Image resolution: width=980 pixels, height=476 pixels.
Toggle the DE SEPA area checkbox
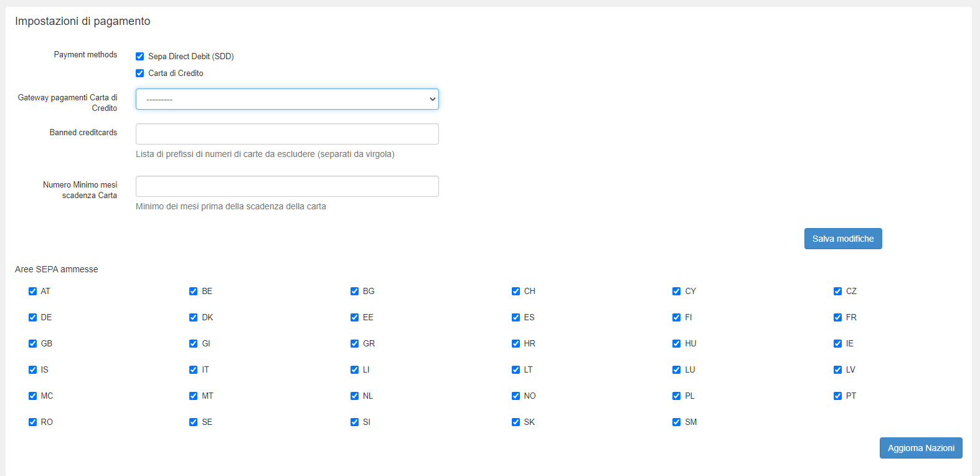pyautogui.click(x=32, y=318)
